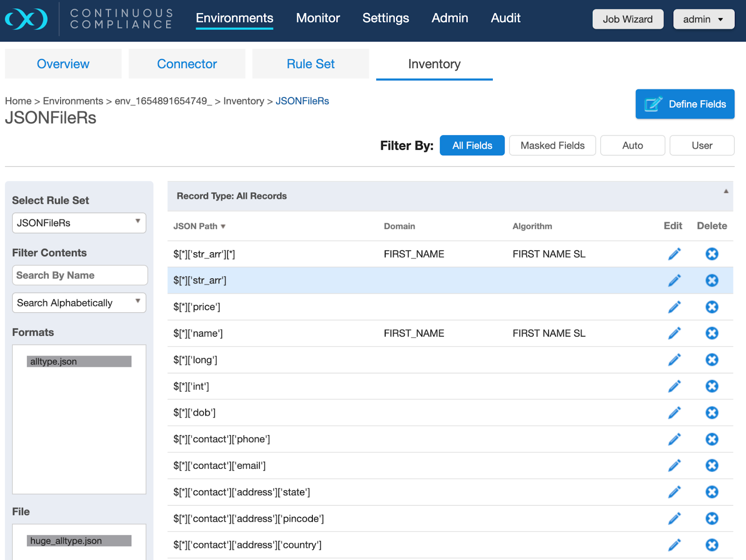This screenshot has height=560, width=746.
Task: Delete the $[*]['name'] field row
Action: [x=711, y=333]
